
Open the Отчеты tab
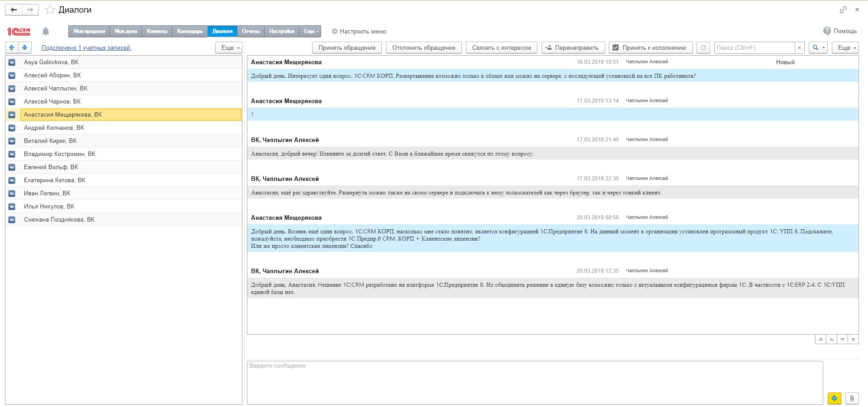[251, 31]
